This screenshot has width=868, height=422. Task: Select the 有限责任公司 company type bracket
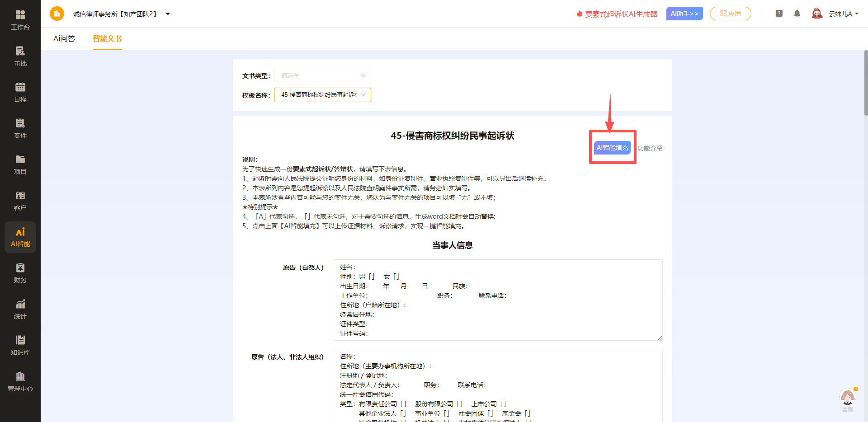404,403
